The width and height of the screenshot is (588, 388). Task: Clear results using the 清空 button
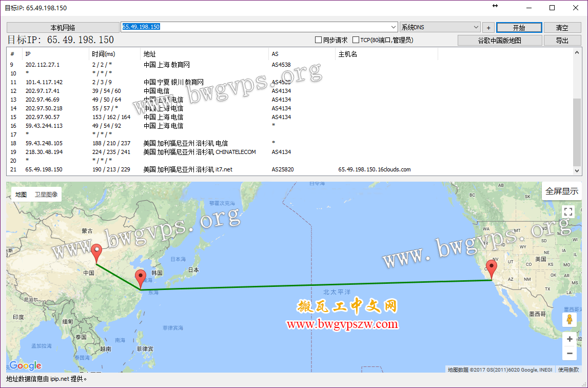coord(562,27)
